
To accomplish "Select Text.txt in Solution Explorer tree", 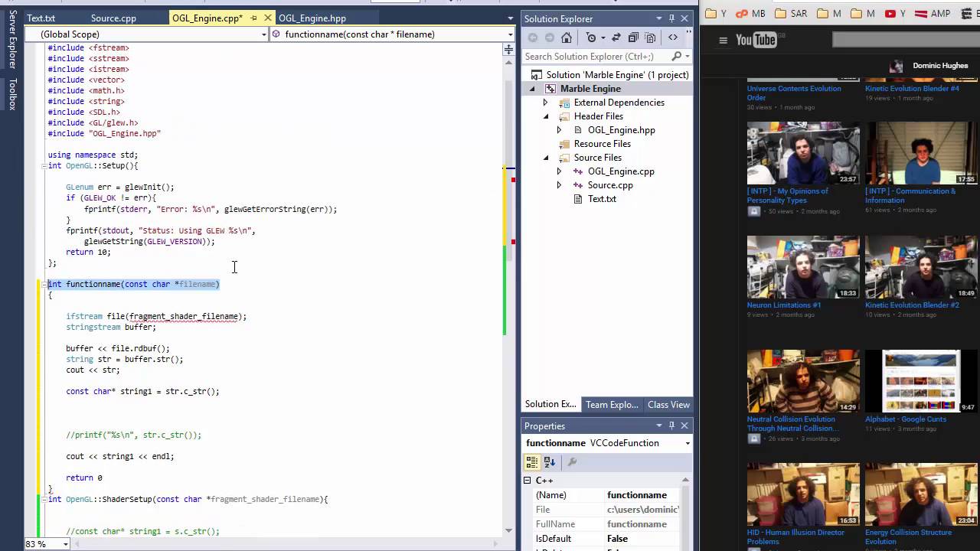I will coord(602,199).
